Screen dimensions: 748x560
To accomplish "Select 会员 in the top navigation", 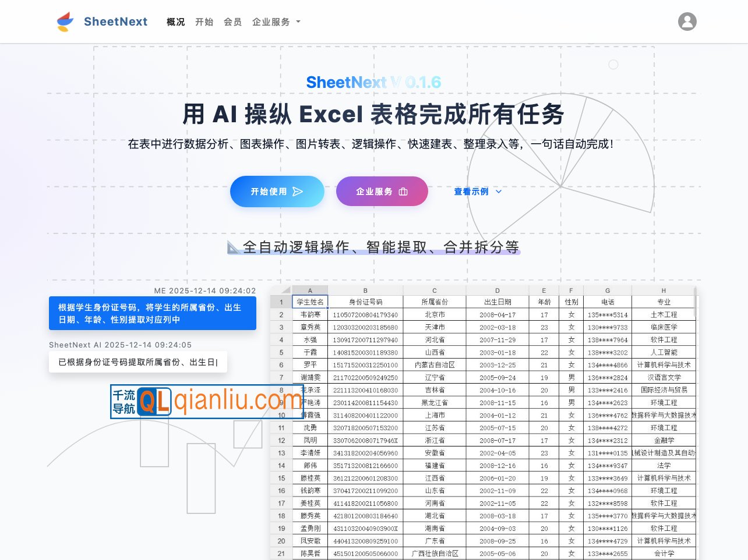I will tap(233, 22).
